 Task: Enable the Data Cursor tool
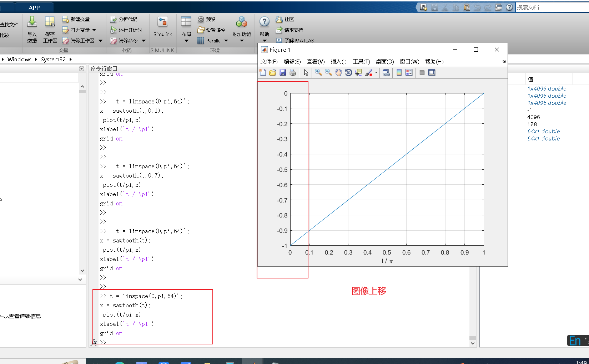358,73
